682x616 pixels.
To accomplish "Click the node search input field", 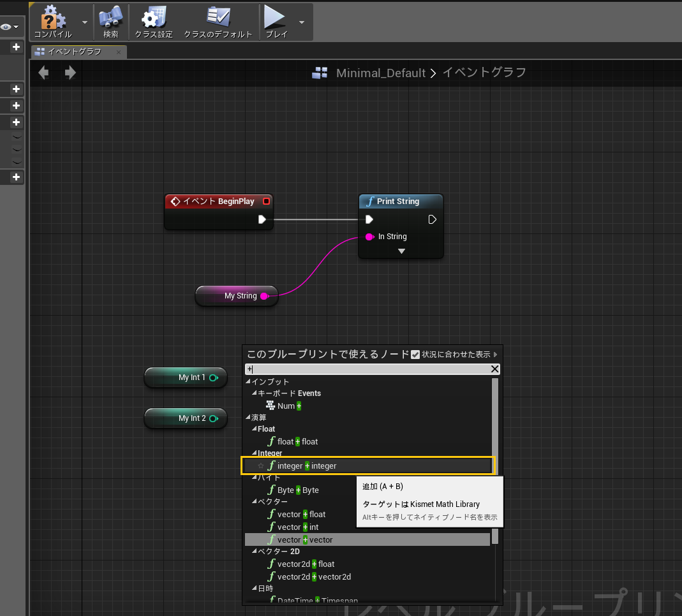I will click(367, 369).
